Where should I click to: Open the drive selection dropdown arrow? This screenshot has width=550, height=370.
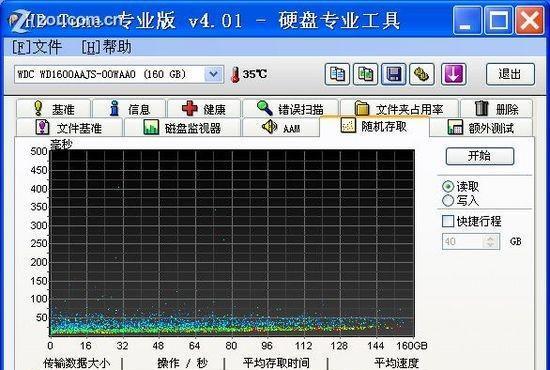coord(213,74)
